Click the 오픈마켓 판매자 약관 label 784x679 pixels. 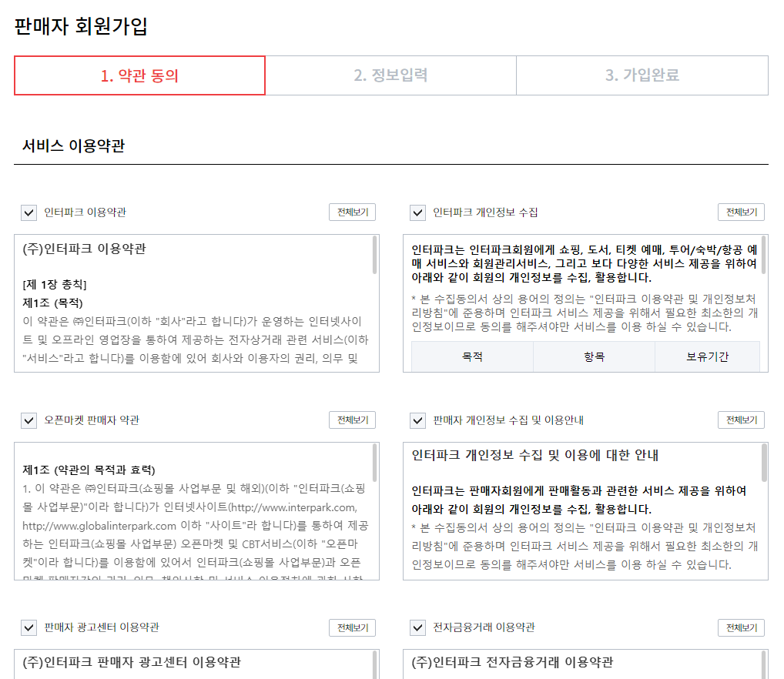(x=92, y=420)
